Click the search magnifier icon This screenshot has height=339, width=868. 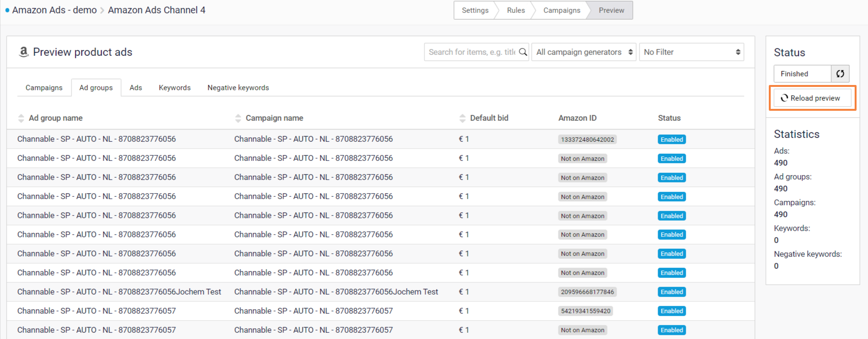point(523,52)
